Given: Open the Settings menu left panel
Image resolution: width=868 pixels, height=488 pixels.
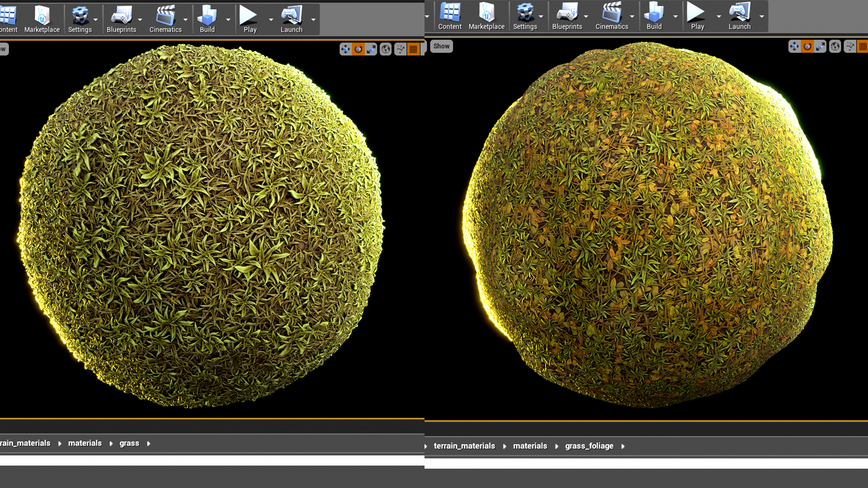Looking at the screenshot, I should 80,18.
